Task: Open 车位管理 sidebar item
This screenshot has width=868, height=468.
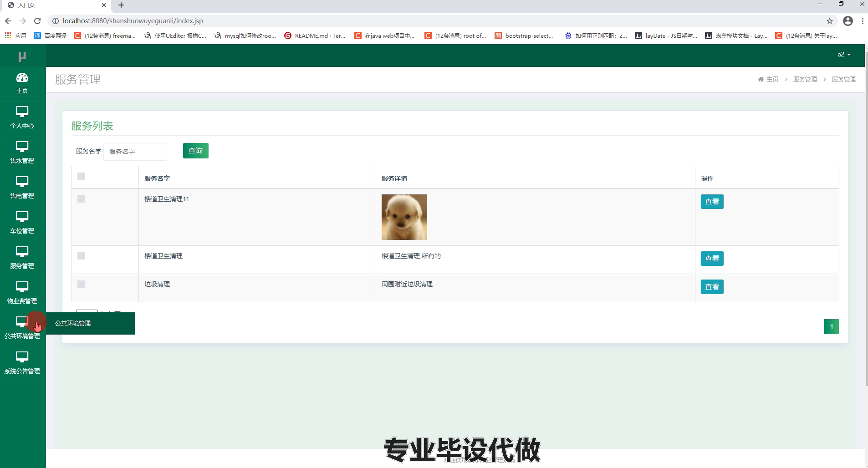Action: (22, 223)
